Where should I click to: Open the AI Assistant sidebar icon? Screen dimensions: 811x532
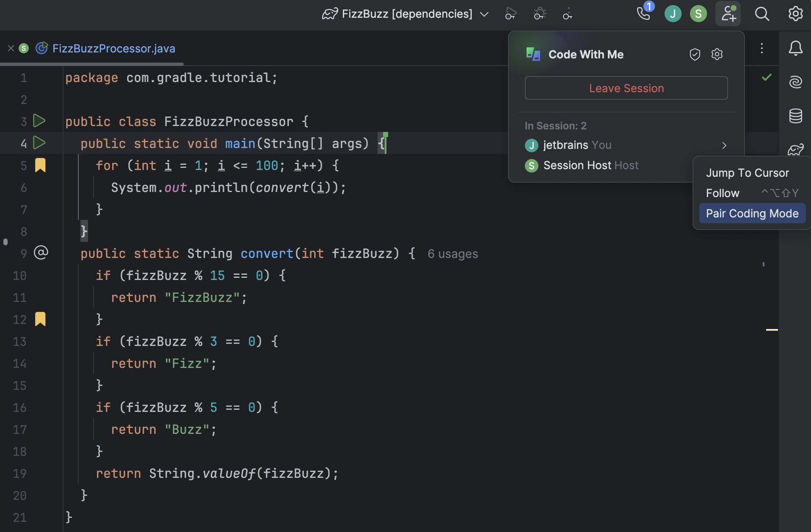tap(796, 81)
